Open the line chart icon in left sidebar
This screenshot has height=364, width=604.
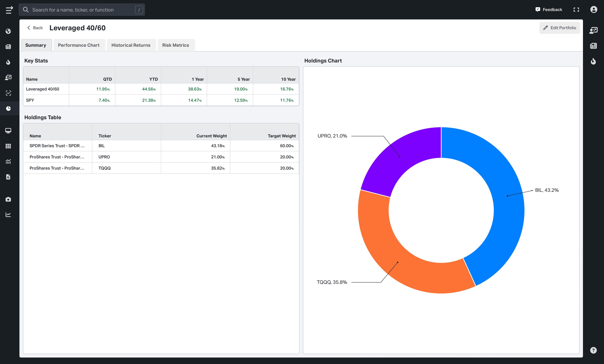click(x=8, y=215)
